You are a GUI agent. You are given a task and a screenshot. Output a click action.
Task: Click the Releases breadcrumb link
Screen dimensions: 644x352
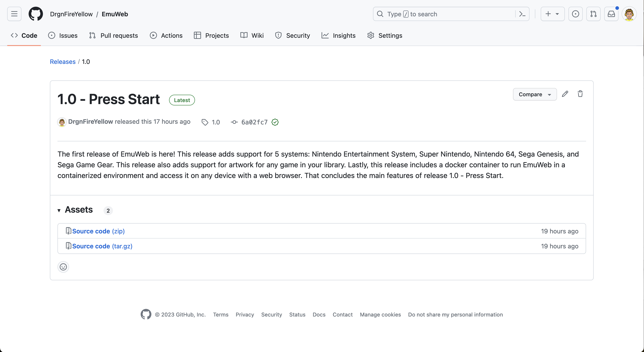63,62
